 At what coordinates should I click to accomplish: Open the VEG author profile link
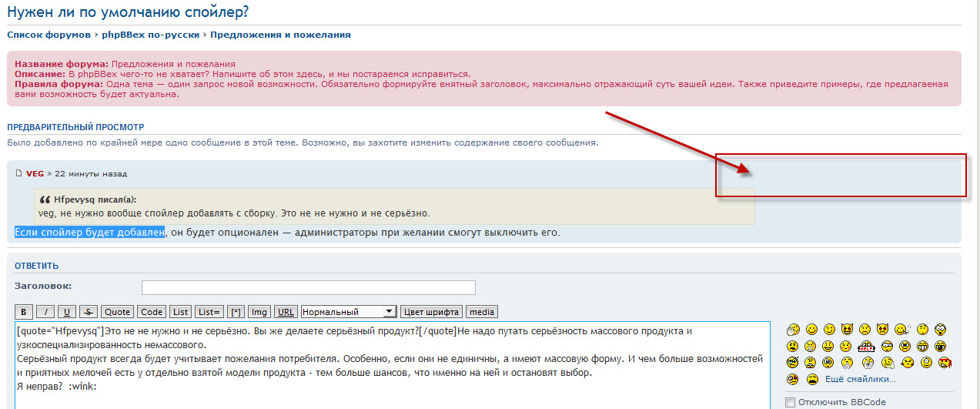tap(35, 173)
